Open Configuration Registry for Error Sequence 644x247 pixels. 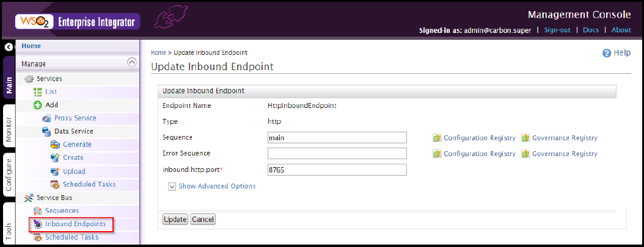click(479, 154)
